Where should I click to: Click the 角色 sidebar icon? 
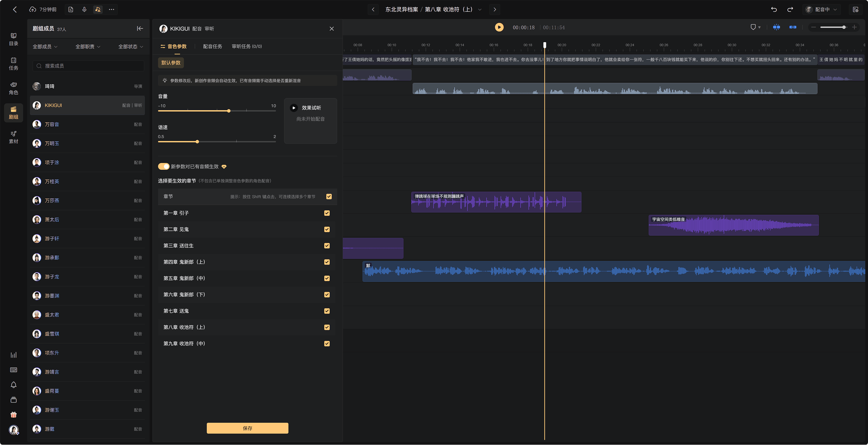pos(14,88)
